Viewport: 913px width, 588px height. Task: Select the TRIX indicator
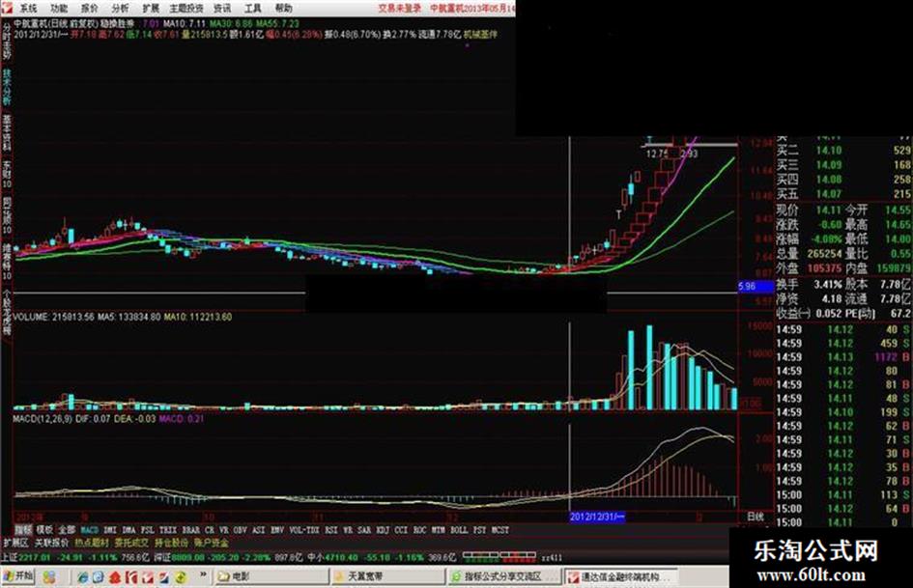click(168, 530)
